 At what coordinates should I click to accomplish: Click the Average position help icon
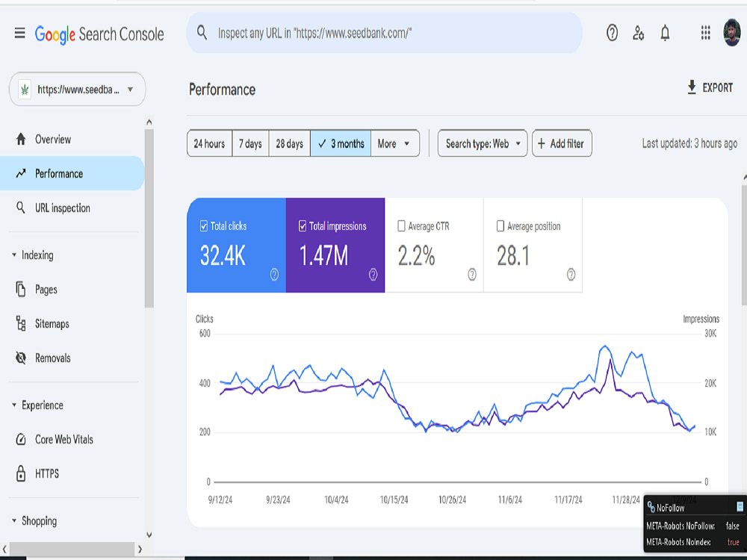coord(571,274)
